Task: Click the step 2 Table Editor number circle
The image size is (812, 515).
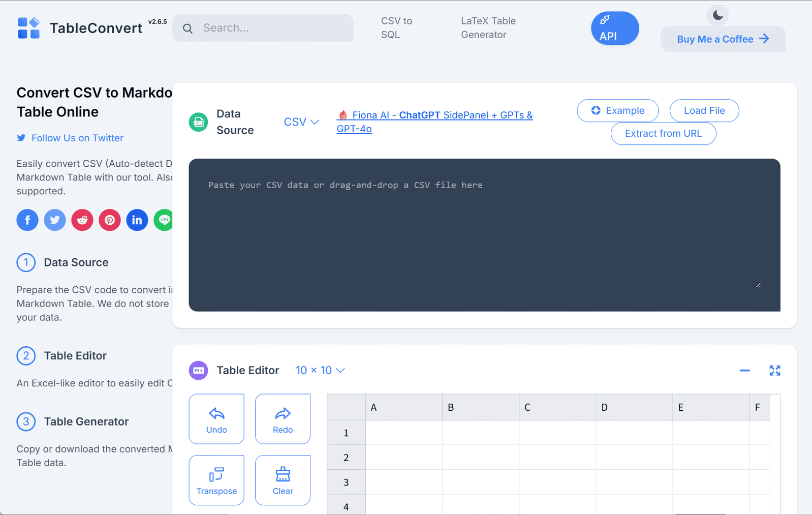Action: pyautogui.click(x=26, y=356)
